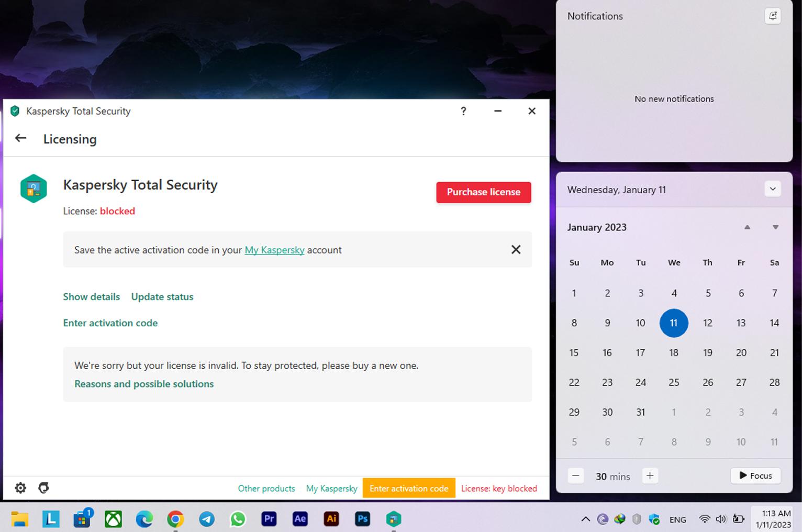Open Kaspersky support headset icon
Screen dimensions: 802x532
(x=43, y=488)
